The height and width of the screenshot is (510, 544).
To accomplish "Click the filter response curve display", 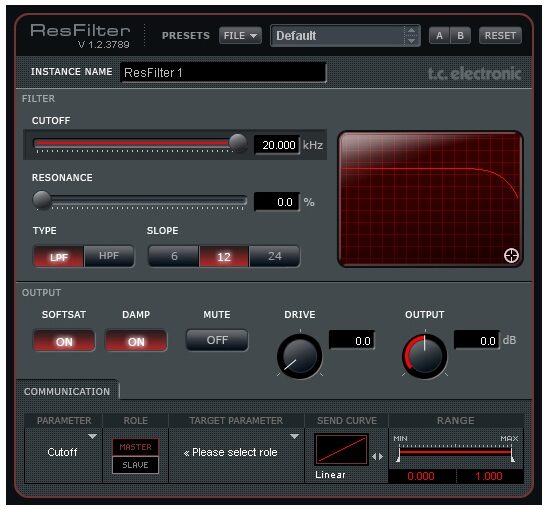I will click(x=430, y=199).
